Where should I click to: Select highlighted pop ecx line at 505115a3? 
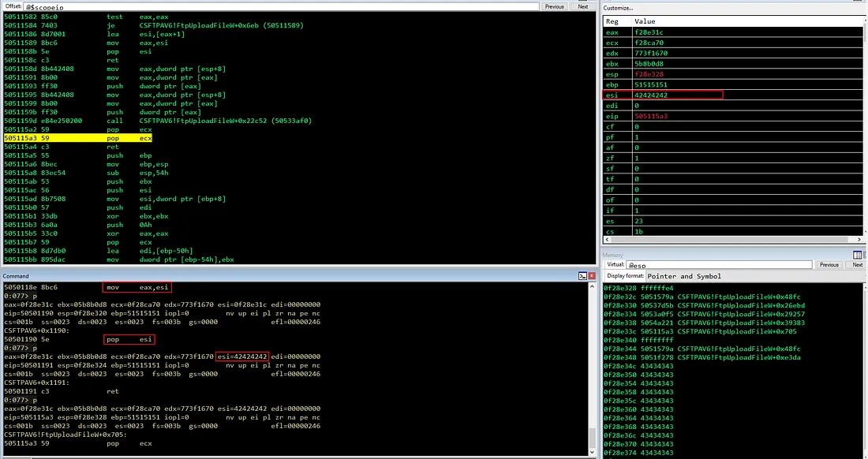(78, 138)
